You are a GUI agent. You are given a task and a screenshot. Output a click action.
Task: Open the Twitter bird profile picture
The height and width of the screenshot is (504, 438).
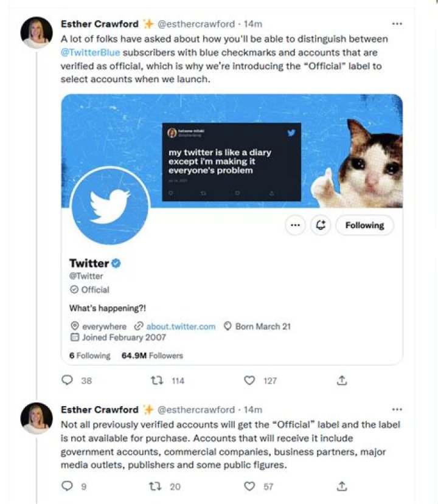pos(109,205)
